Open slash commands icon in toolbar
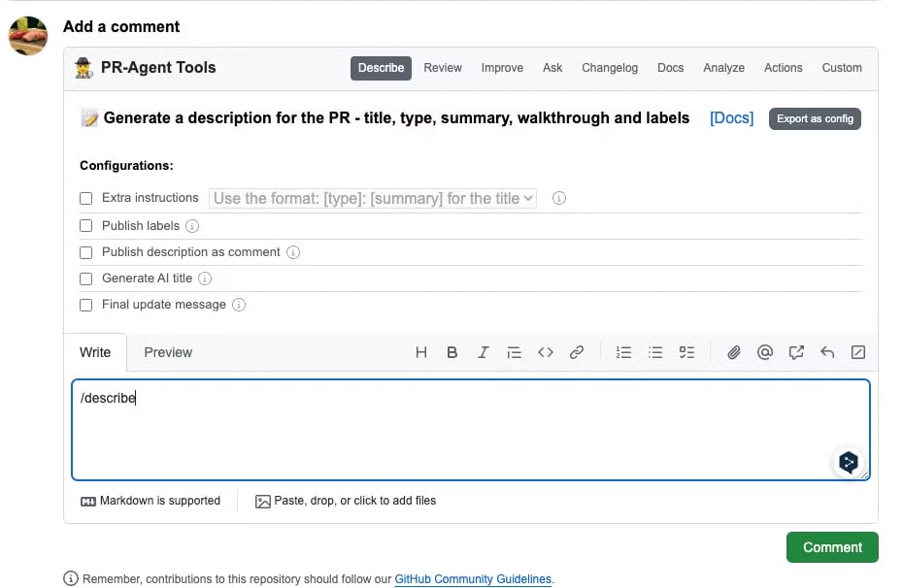The height and width of the screenshot is (588, 903). click(x=858, y=352)
